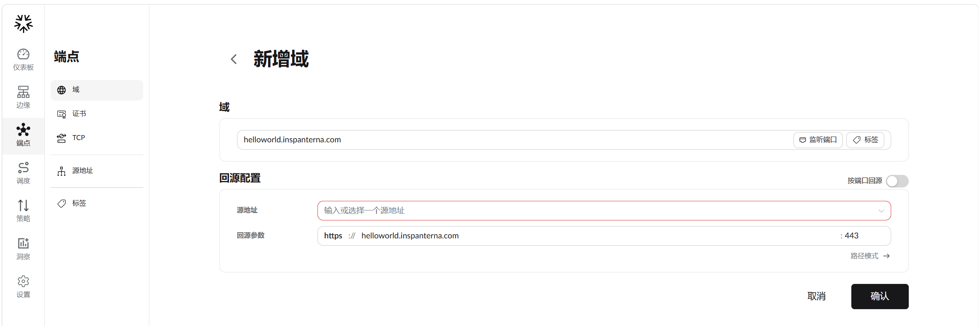The height and width of the screenshot is (326, 980).
Task: Follow the 路径模式 link
Action: tap(870, 256)
